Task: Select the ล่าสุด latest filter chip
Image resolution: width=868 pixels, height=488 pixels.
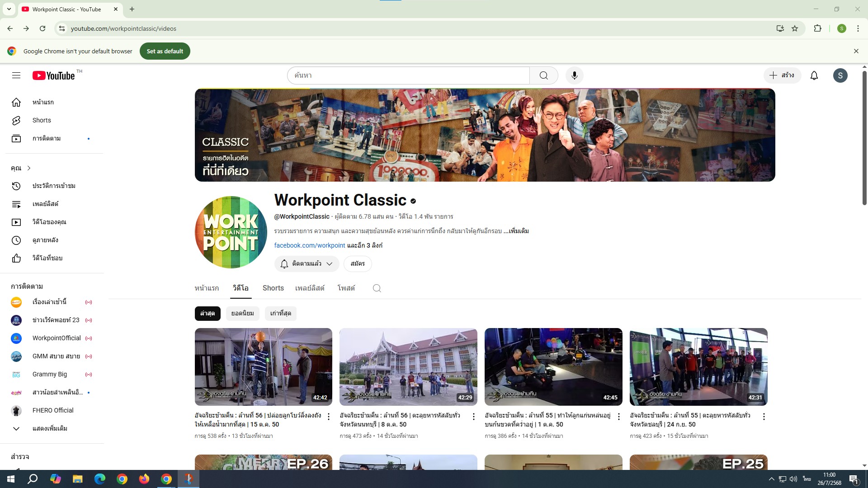Action: (x=208, y=314)
